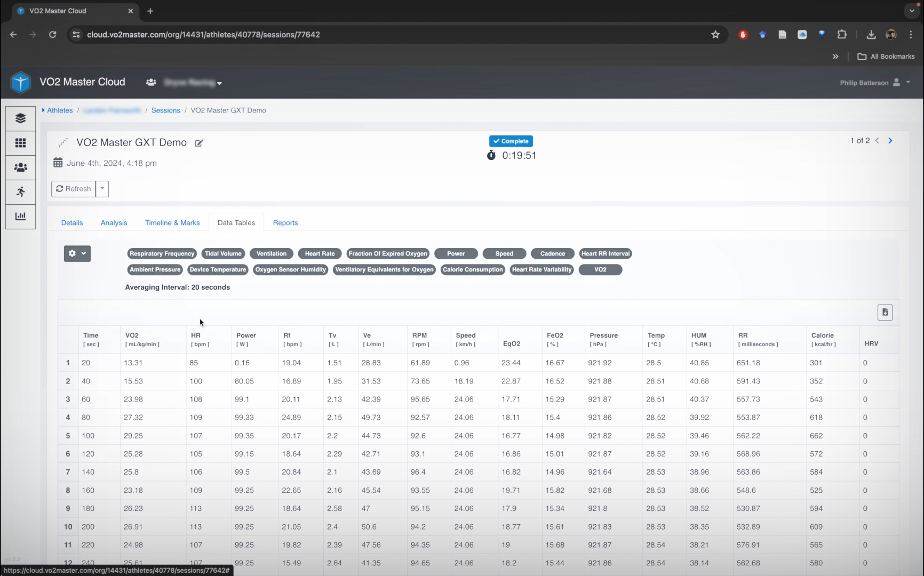The width and height of the screenshot is (924, 576).
Task: Click the red shield extension icon
Action: [x=743, y=35]
